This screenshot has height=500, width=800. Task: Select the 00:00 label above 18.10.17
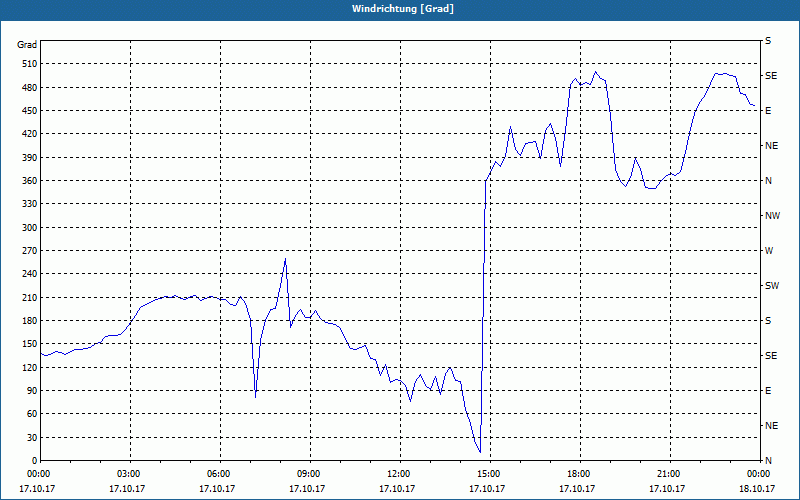[757, 474]
